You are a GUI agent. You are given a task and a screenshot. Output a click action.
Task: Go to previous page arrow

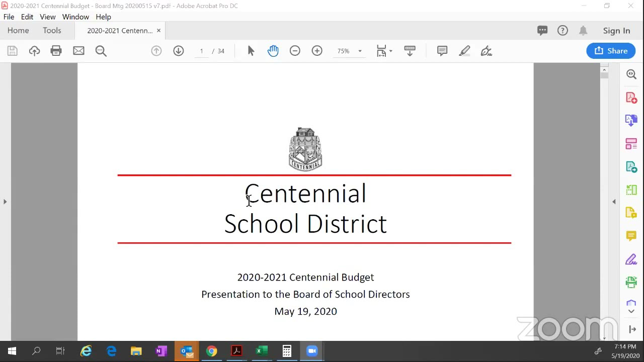click(x=156, y=51)
